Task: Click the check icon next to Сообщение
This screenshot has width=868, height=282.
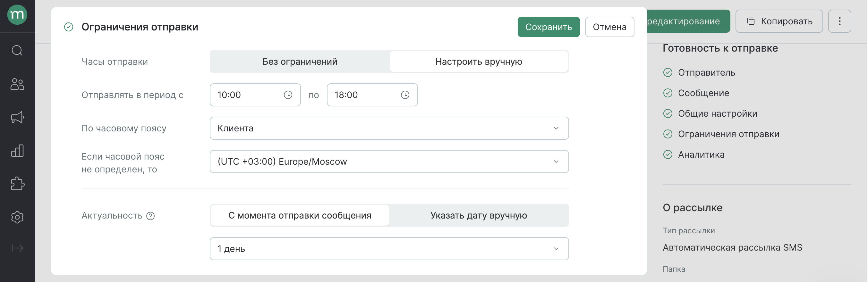Action: coord(668,93)
